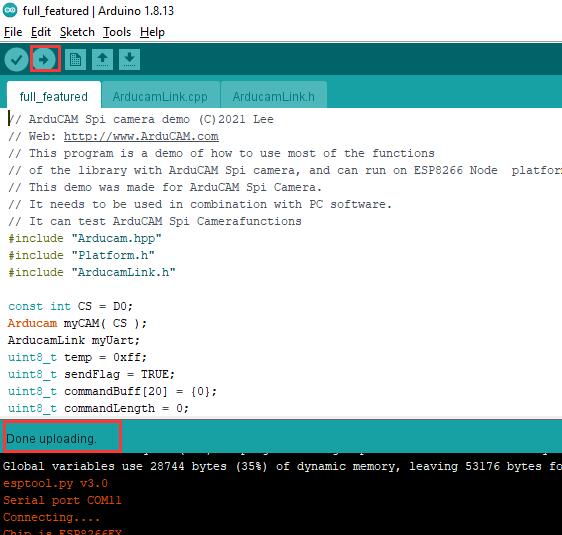Click the 'const int CS = D0;' line
The height and width of the screenshot is (535, 562).
pyautogui.click(x=71, y=306)
